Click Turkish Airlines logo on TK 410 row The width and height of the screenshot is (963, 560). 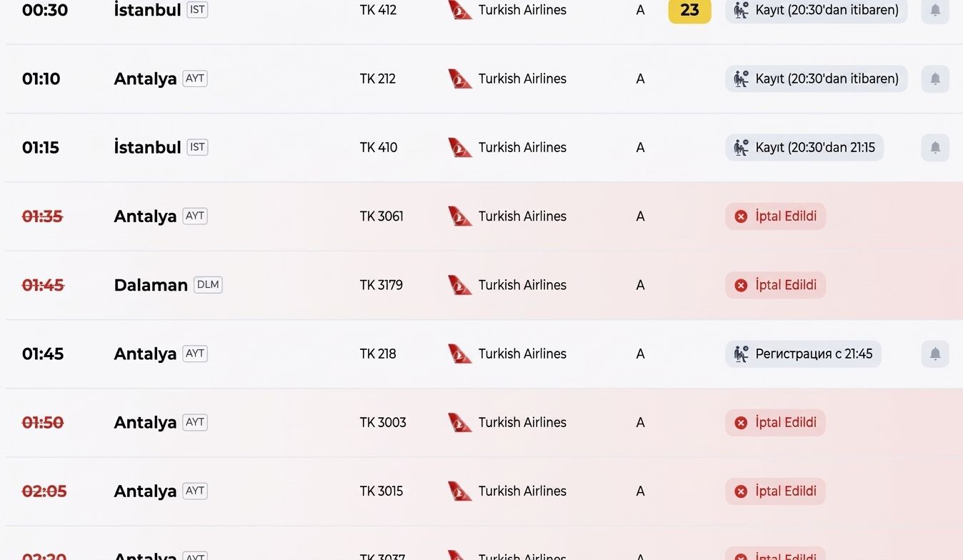[460, 147]
